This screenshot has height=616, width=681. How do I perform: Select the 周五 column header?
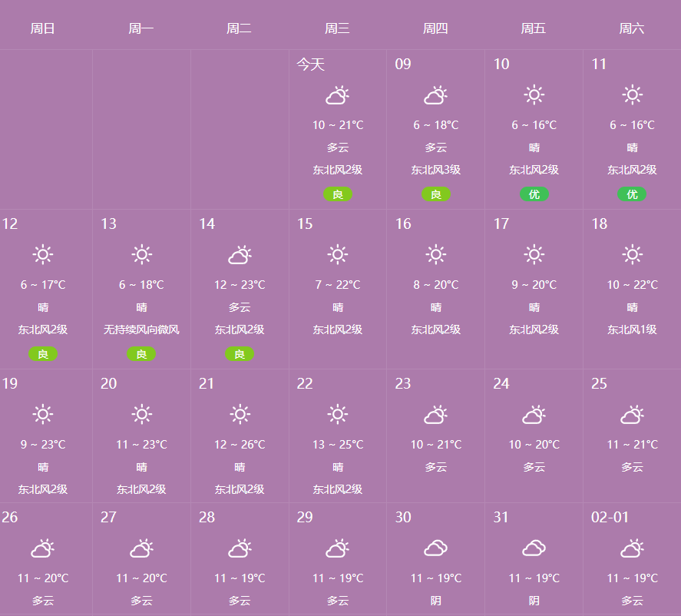coord(534,28)
